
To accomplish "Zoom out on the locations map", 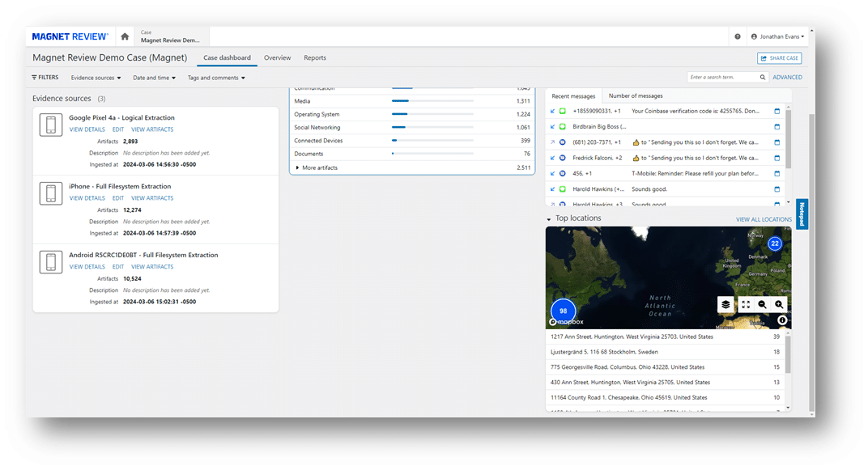I will pyautogui.click(x=762, y=304).
